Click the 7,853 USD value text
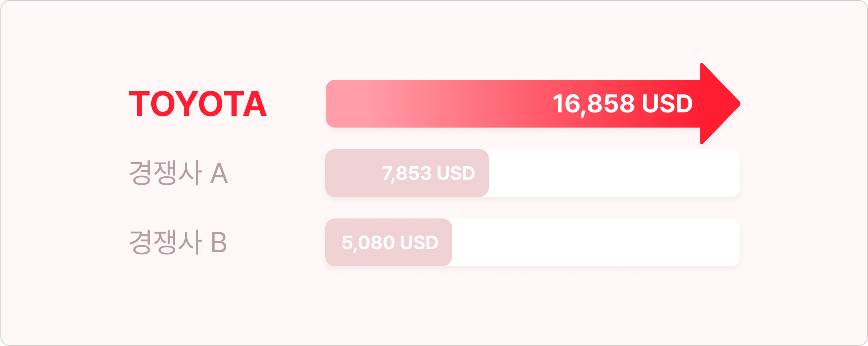Viewport: 868px width, 346px height. point(428,173)
